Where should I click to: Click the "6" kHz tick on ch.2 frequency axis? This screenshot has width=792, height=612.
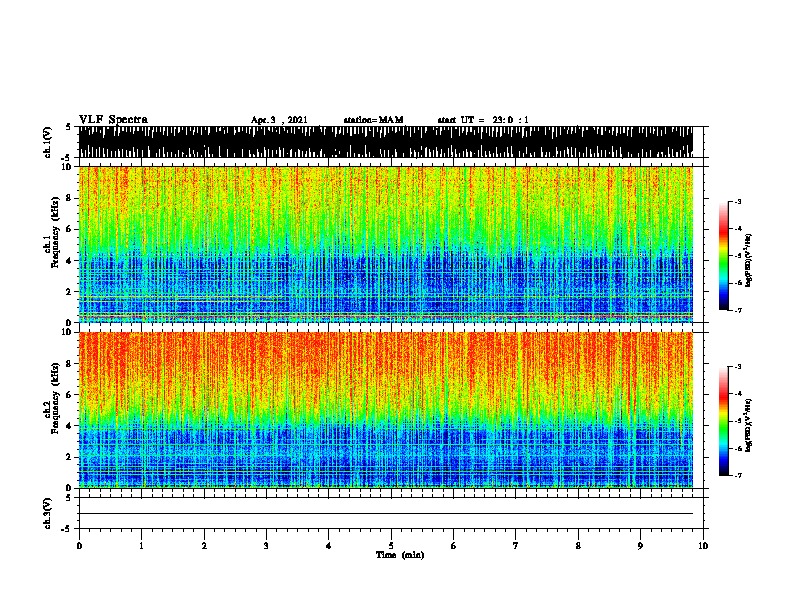coord(69,395)
